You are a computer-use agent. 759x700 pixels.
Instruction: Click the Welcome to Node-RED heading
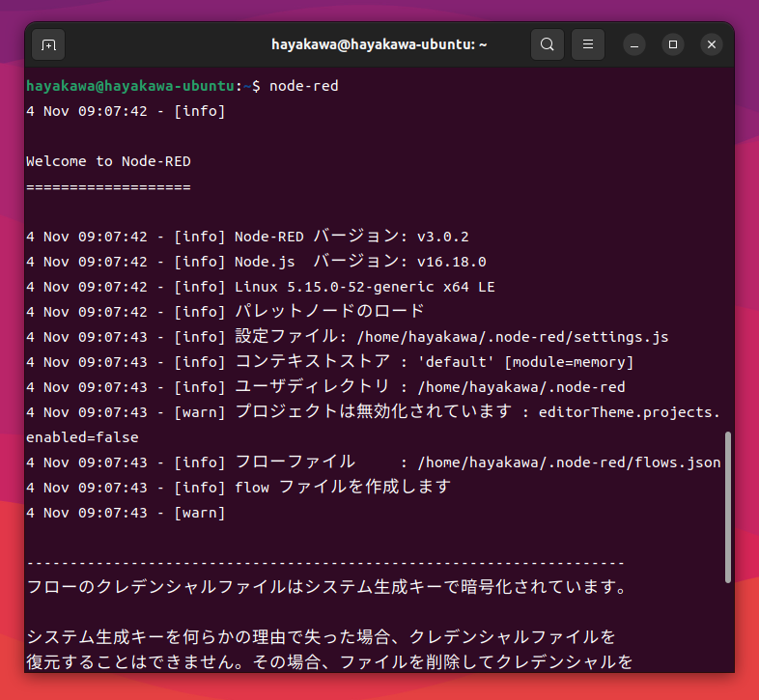point(101,161)
